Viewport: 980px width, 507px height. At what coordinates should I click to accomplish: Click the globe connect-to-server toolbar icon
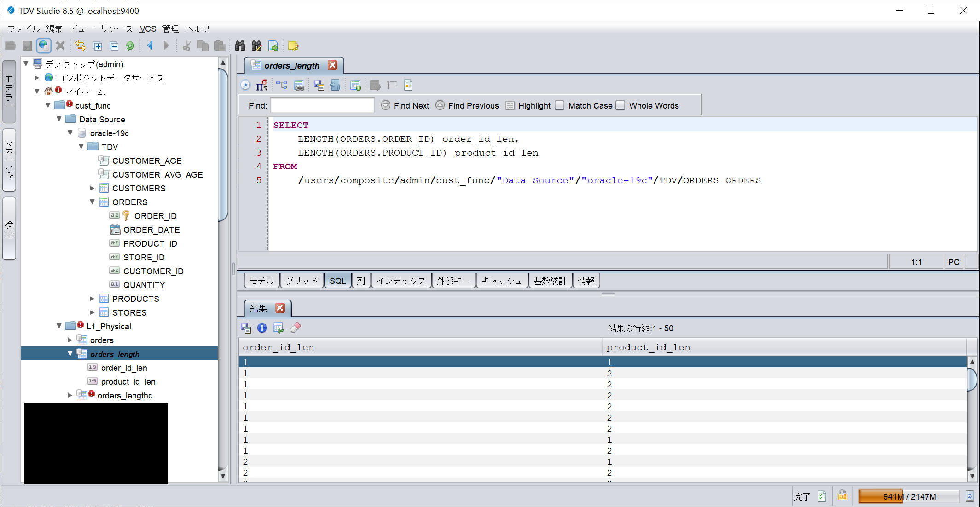click(44, 46)
